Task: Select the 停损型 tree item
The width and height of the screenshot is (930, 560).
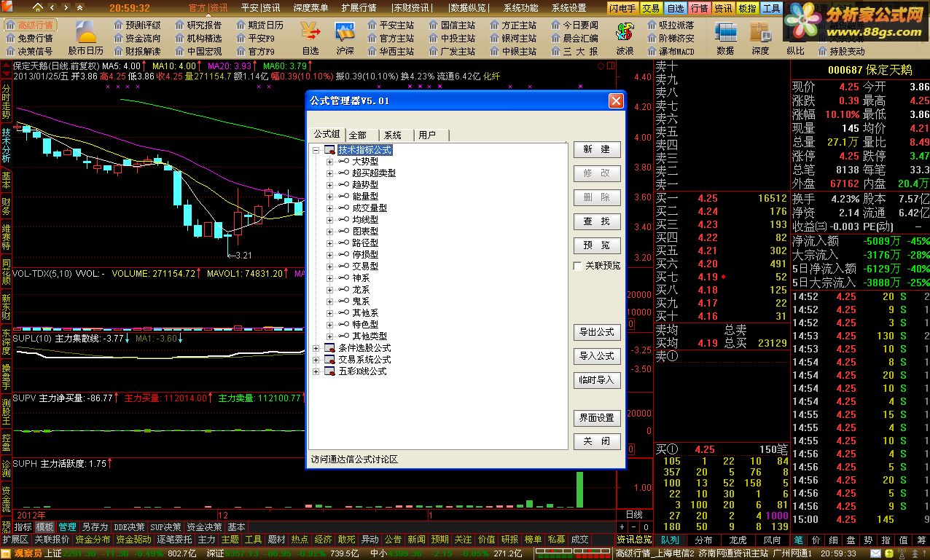Action: click(x=365, y=255)
